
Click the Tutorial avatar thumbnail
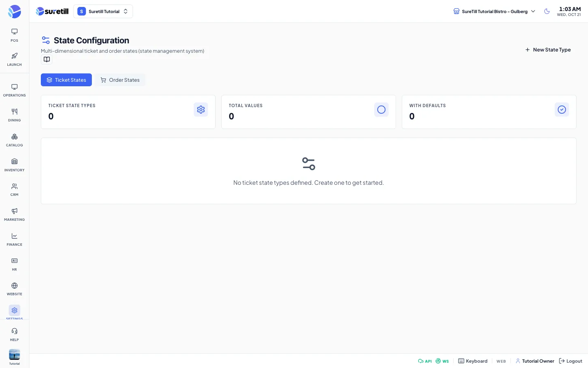(14, 355)
